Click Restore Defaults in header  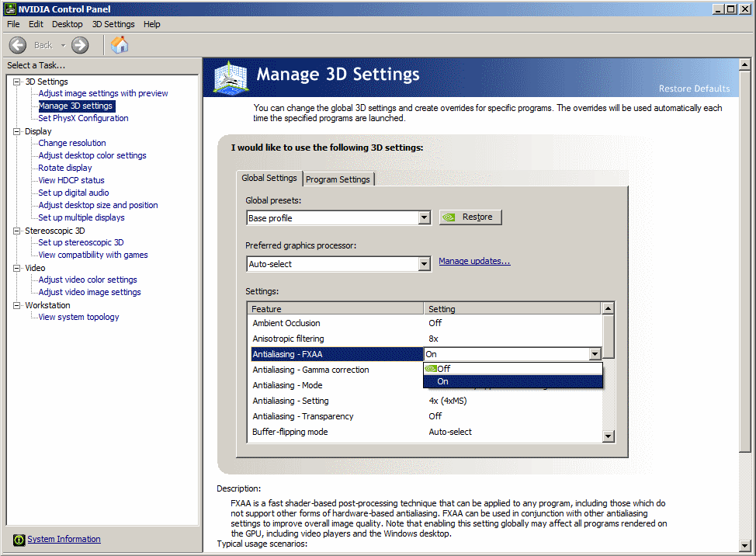[694, 89]
